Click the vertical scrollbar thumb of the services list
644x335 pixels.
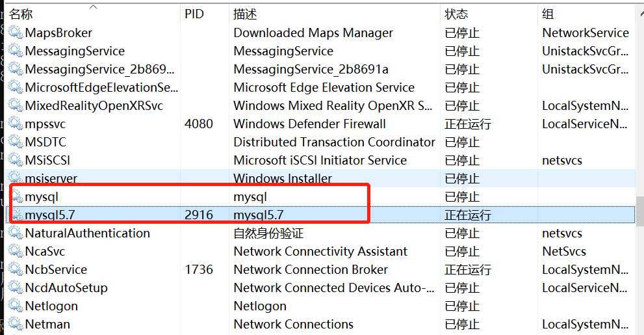tap(640, 211)
